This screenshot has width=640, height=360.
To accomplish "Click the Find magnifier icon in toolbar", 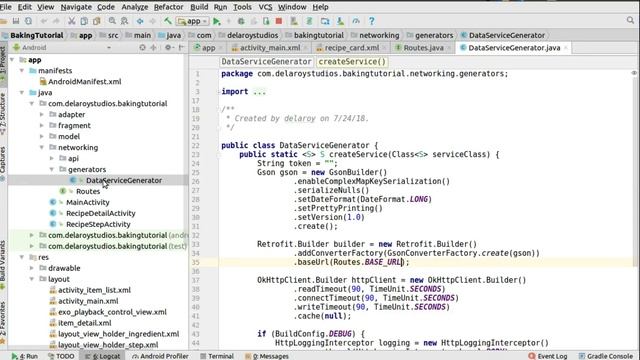I will 112,21.
